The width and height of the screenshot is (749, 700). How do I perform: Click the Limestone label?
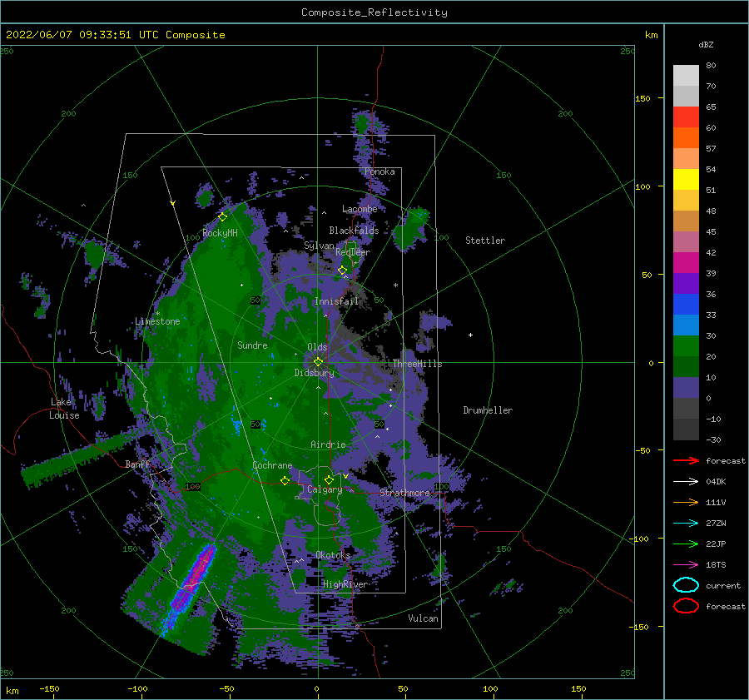point(157,321)
